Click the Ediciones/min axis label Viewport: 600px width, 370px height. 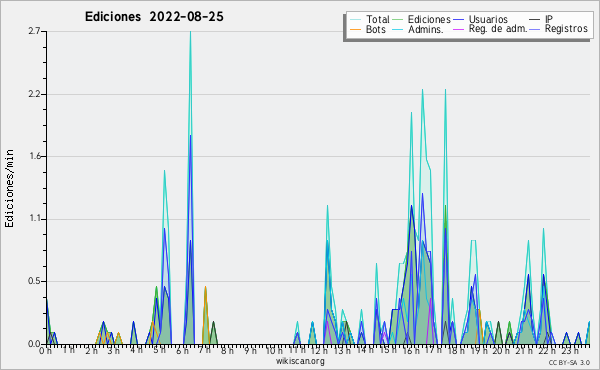coord(9,188)
